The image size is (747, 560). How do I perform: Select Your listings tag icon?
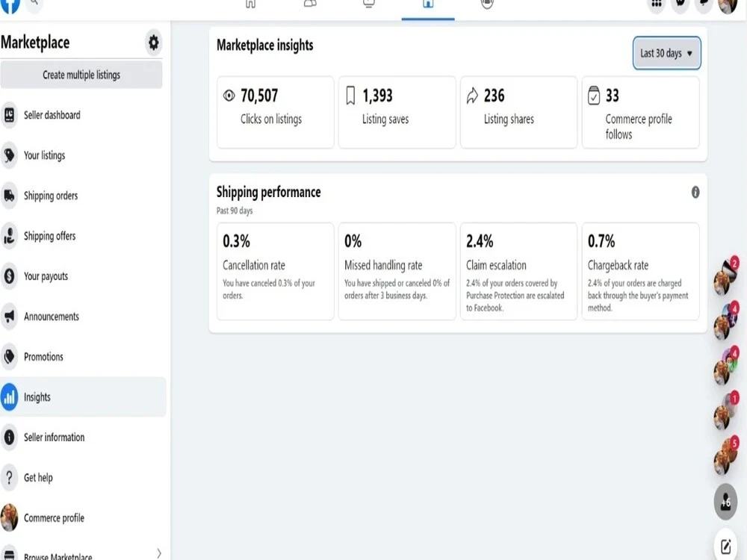9,155
